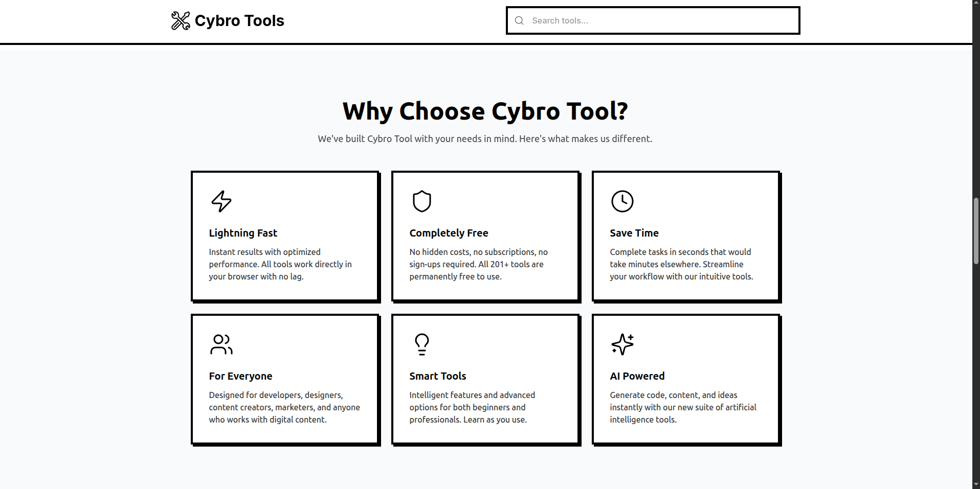Click the scrollbar down arrow
Screen dimensions: 980x489
[x=976, y=484]
